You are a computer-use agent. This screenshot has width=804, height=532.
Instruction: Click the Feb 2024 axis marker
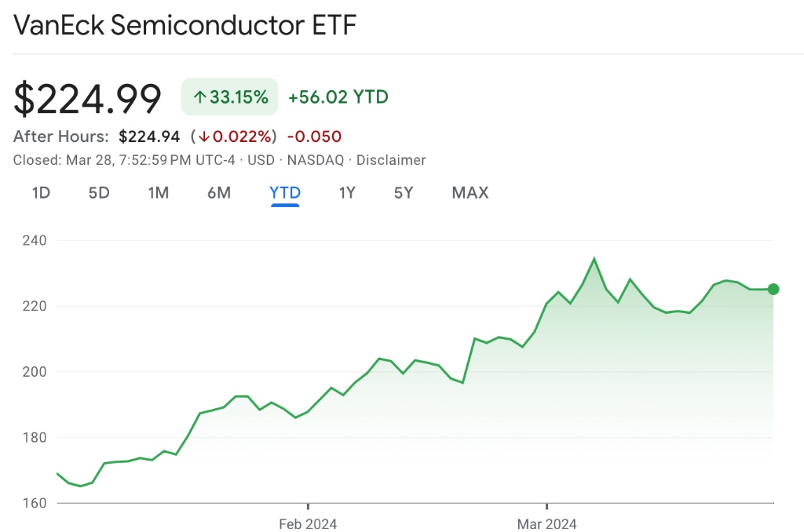click(308, 523)
